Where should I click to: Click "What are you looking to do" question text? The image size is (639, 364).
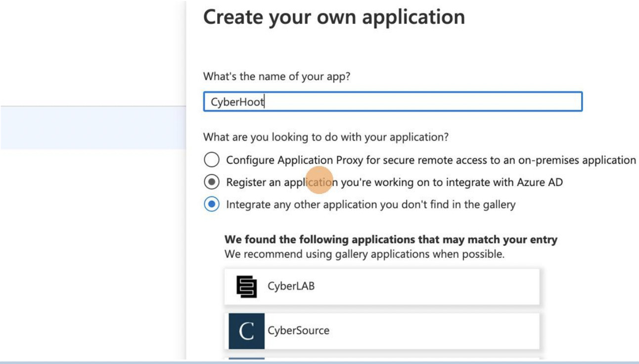coord(326,137)
